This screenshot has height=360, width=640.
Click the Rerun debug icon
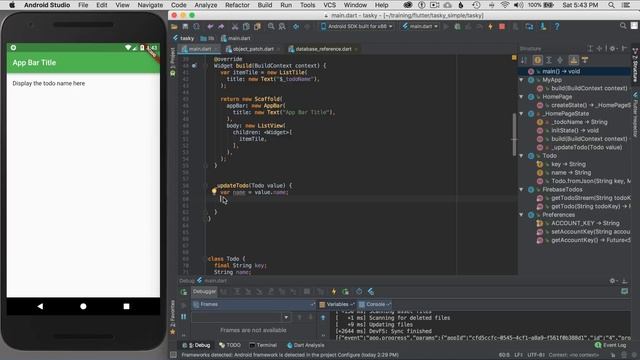184,292
